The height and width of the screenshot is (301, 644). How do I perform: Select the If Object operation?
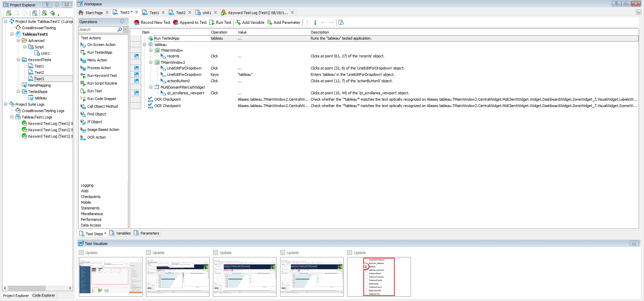pos(91,122)
